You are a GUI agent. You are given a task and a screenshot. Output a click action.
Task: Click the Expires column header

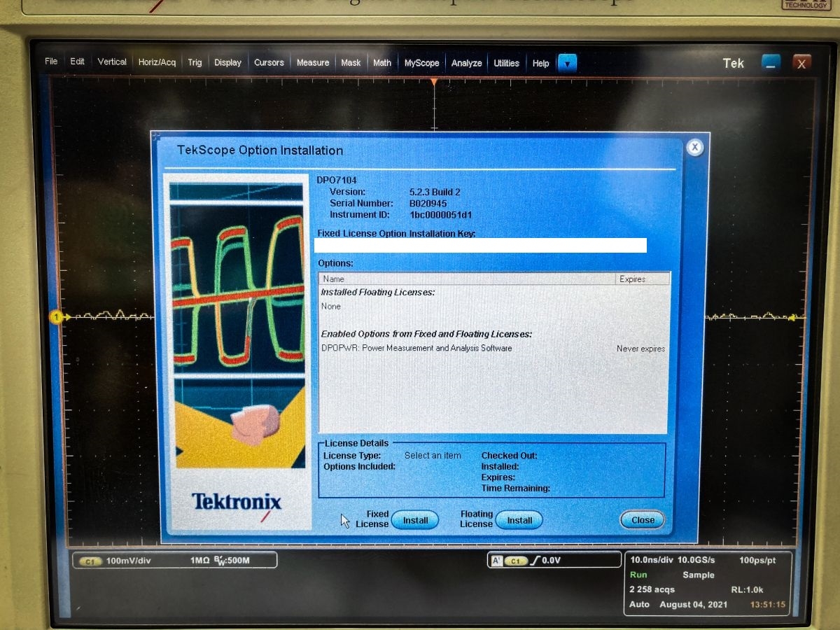pyautogui.click(x=643, y=279)
